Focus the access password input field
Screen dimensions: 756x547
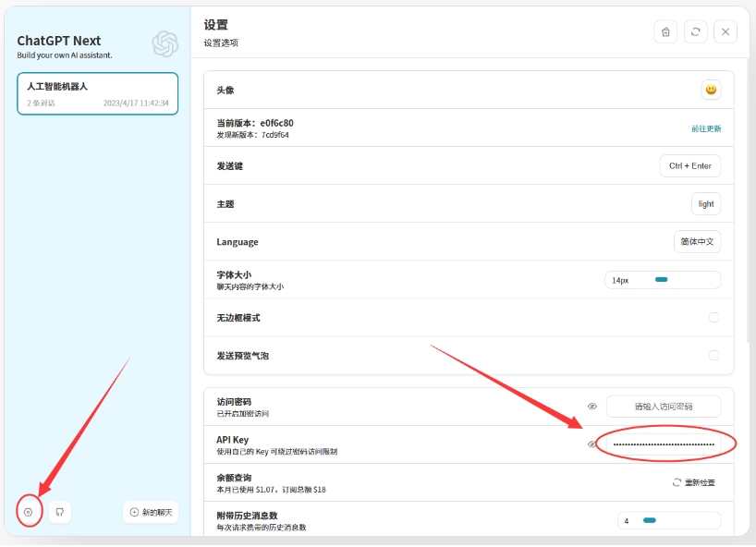click(664, 407)
